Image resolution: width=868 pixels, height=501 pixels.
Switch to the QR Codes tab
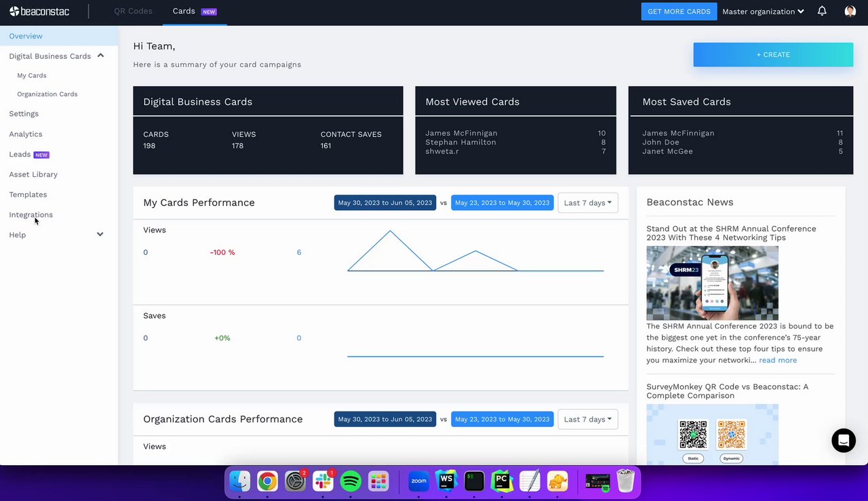[133, 12]
